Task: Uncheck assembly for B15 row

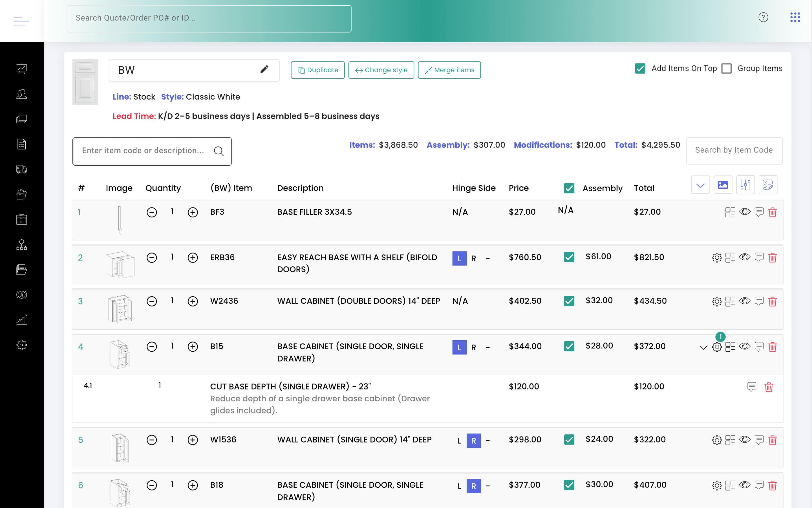Action: coord(569,346)
